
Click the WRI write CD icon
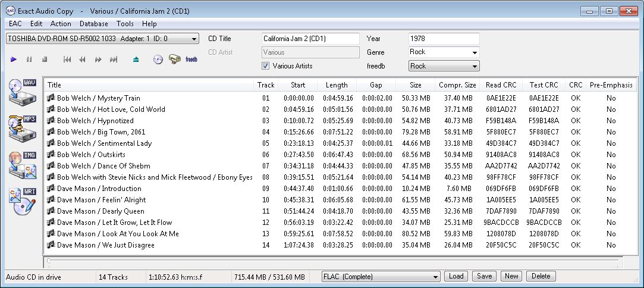tap(23, 201)
